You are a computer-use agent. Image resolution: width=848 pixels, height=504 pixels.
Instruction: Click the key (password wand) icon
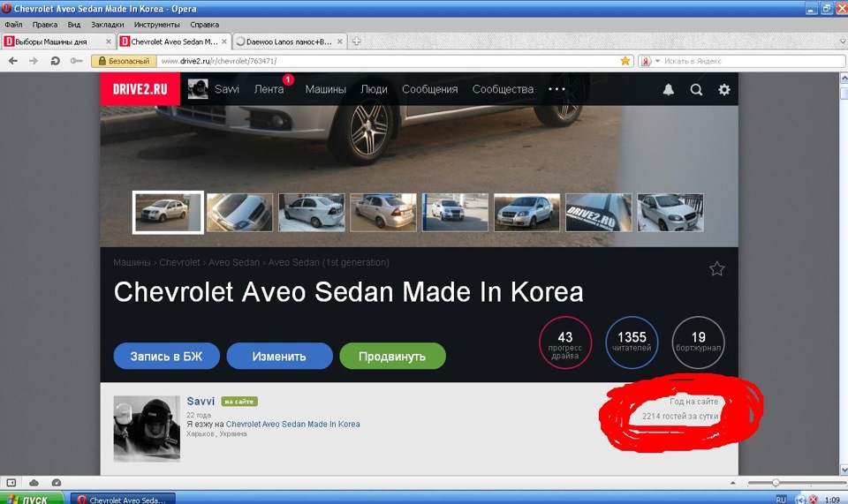point(76,61)
